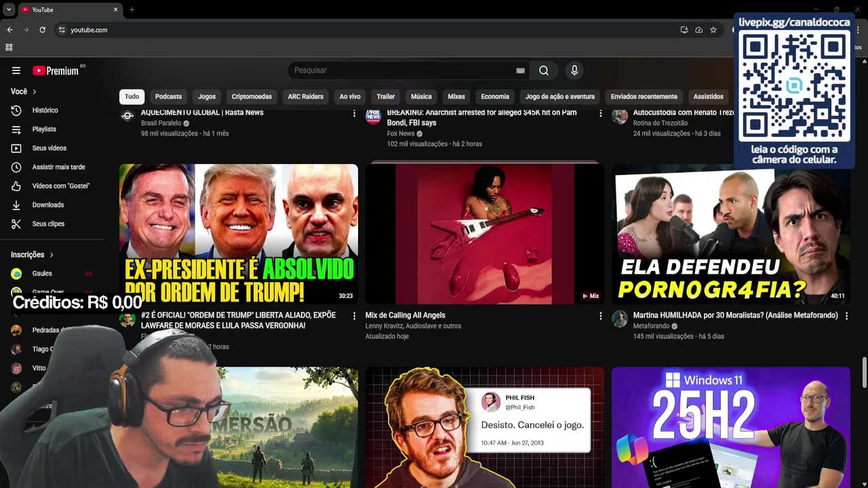Viewport: 868px width, 488px height.
Task: Select the Jogo de ação e aventura chip
Action: tap(560, 97)
